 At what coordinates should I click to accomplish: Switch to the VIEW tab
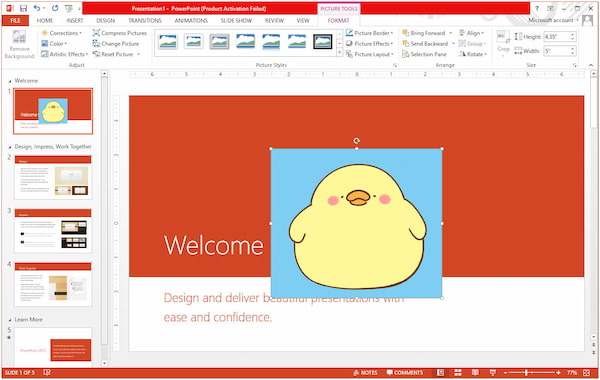303,21
